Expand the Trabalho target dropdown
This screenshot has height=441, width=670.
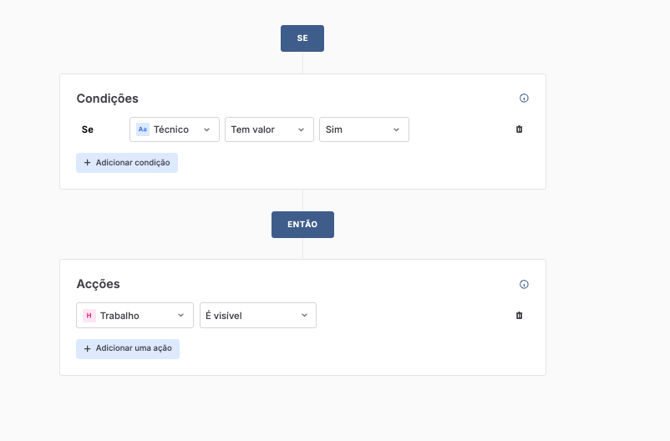pos(135,315)
